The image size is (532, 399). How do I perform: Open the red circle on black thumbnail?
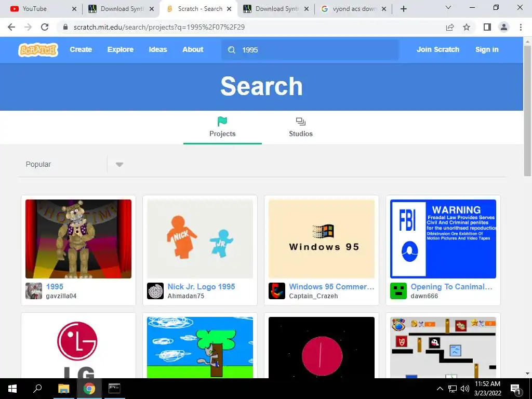(x=322, y=348)
